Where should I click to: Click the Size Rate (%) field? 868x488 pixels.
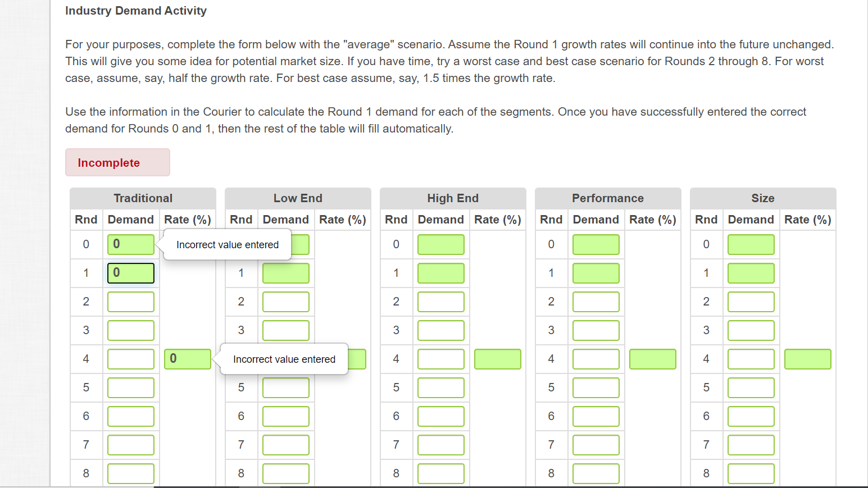(x=808, y=359)
